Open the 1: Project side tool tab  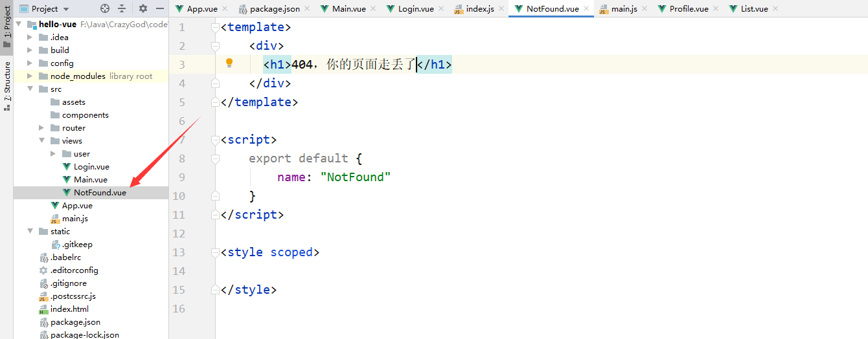[7, 28]
